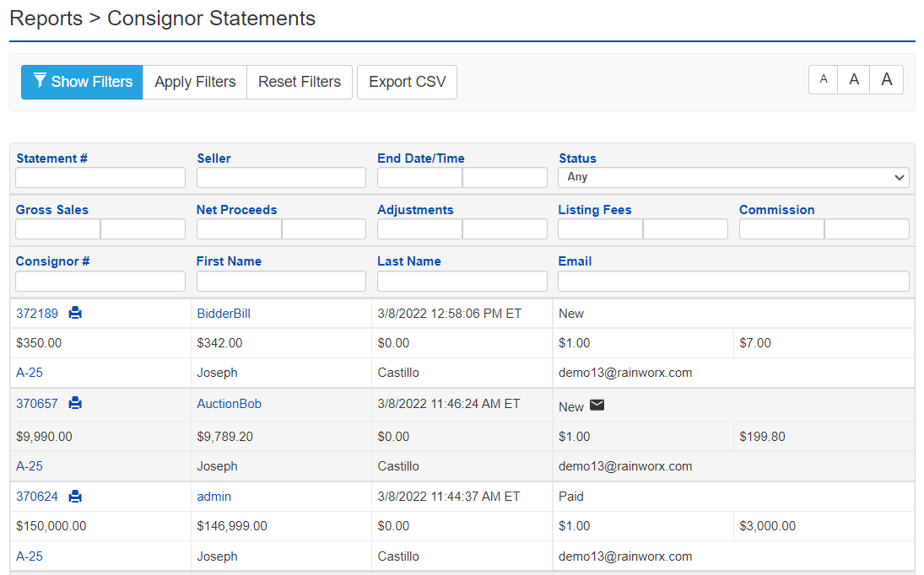Screen dimensions: 924x575
Task: Focus the Email filter field
Action: [x=733, y=282]
